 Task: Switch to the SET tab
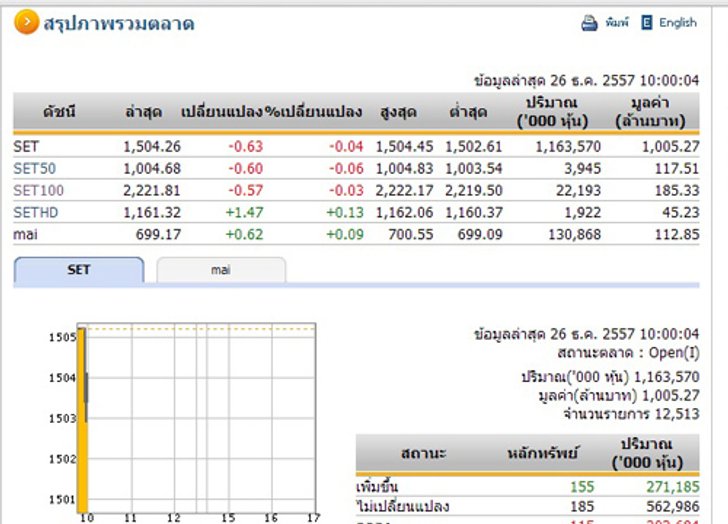click(79, 270)
